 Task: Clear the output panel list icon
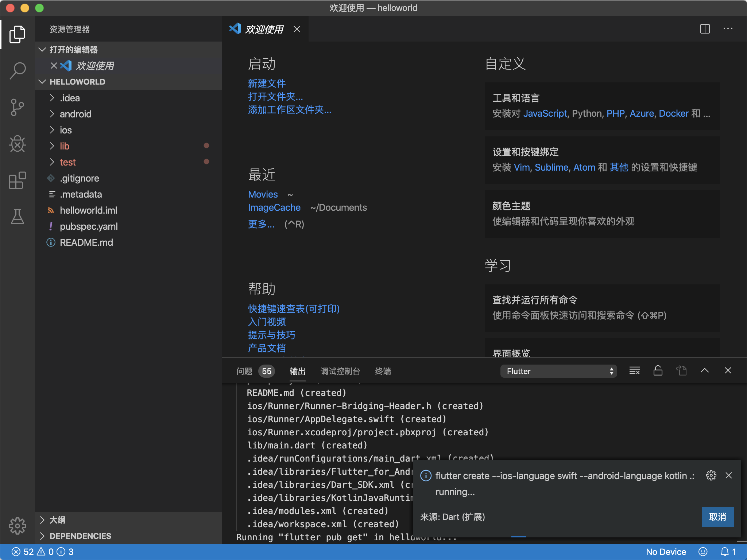pos(634,371)
